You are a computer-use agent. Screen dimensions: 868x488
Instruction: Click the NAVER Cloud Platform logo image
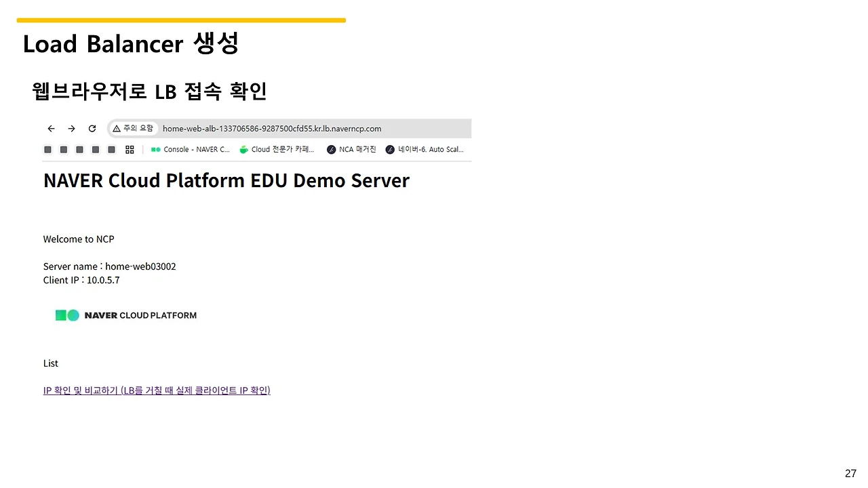[x=126, y=315]
